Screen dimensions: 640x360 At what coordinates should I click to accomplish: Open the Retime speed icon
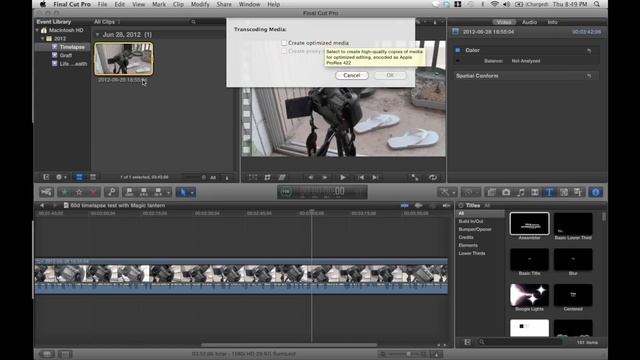(468, 192)
